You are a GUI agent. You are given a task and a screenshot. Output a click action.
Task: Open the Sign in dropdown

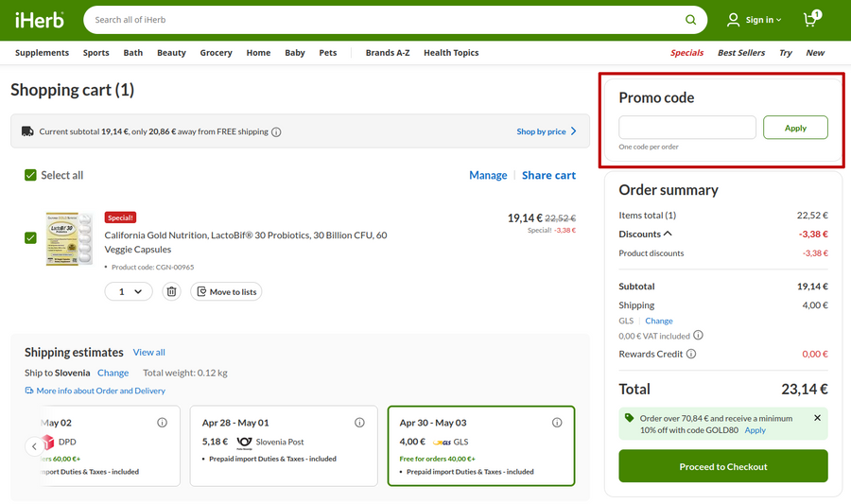pos(755,20)
